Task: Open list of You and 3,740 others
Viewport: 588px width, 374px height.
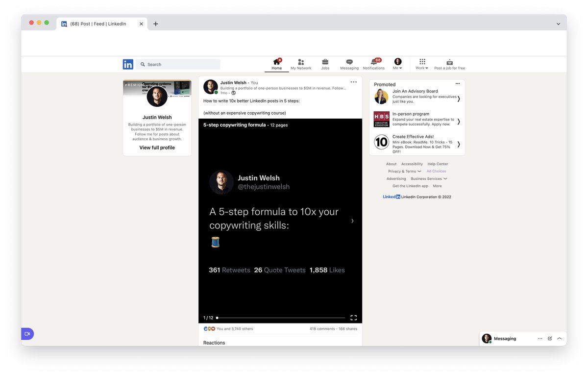Action: coord(235,329)
